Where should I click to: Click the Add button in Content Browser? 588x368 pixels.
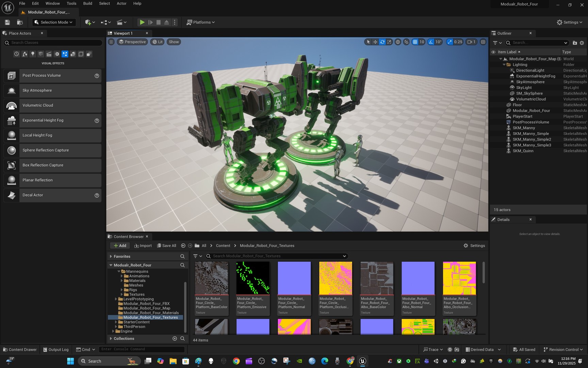click(120, 246)
